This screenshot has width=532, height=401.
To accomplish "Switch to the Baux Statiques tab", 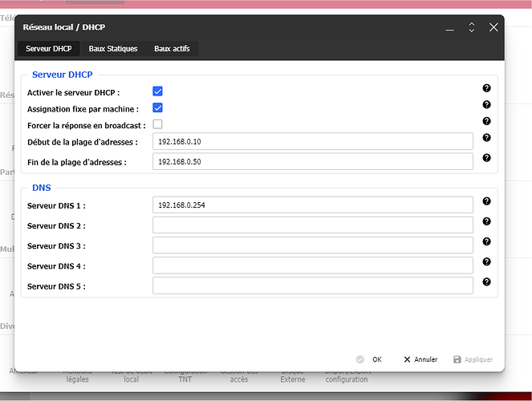I will (113, 49).
